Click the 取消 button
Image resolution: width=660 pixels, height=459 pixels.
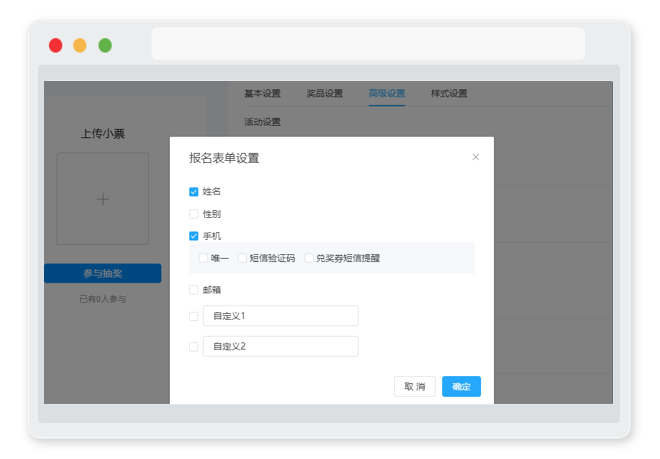point(415,387)
